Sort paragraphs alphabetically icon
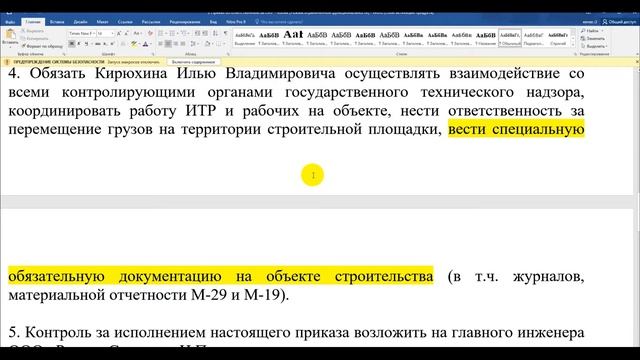The image size is (640, 360). click(x=215, y=33)
